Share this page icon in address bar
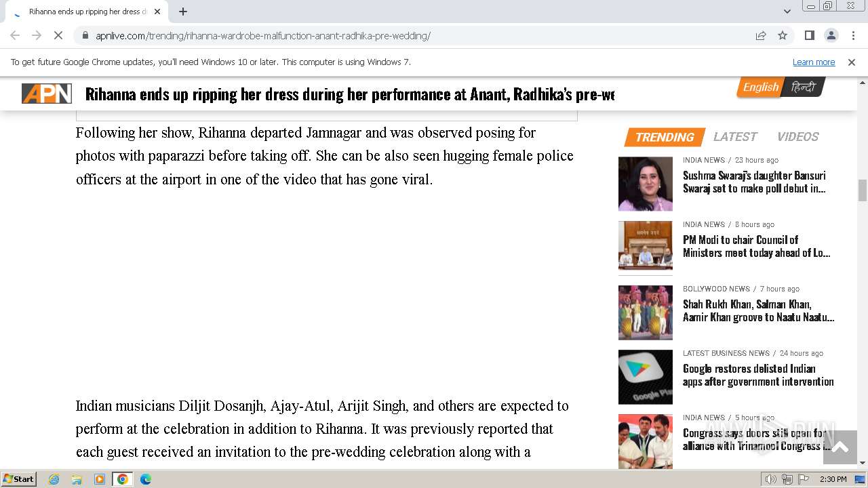The height and width of the screenshot is (488, 868). point(761,35)
